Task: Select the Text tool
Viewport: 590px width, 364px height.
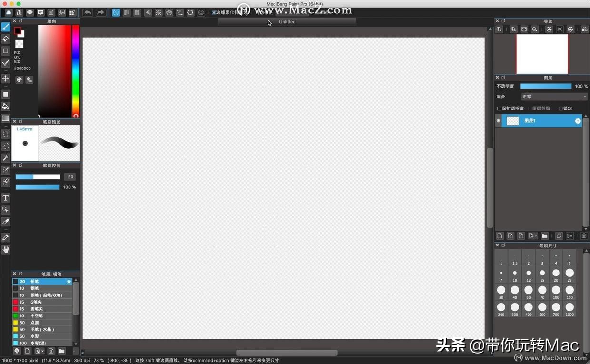Action: 6,197
